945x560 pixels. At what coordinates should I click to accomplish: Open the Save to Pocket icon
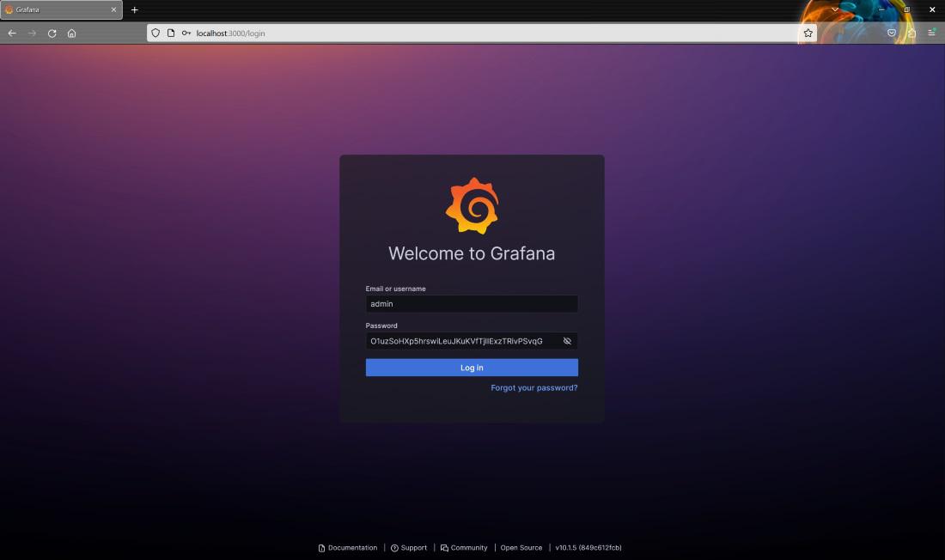(892, 33)
